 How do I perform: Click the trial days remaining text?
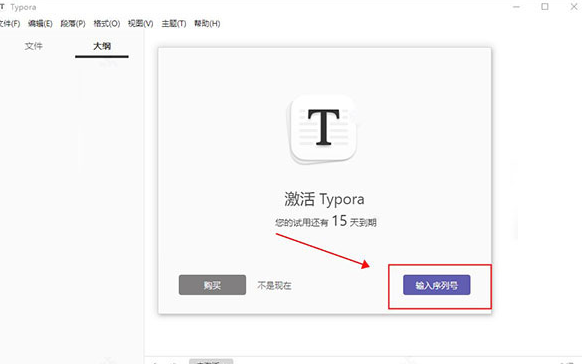coord(326,222)
